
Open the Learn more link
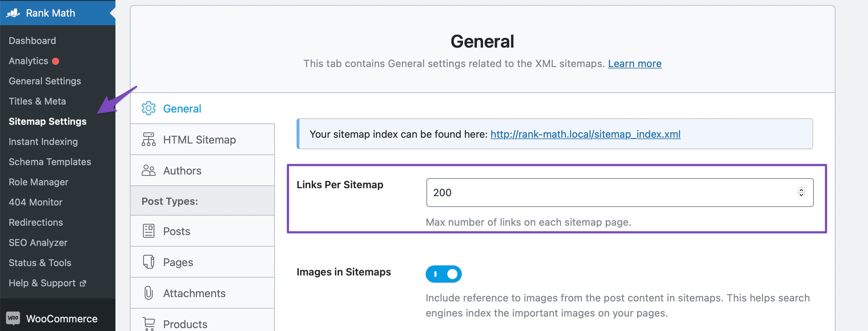tap(635, 64)
